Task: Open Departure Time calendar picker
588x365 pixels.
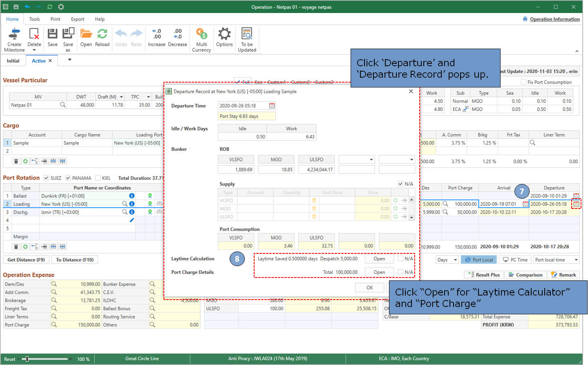Action: point(272,106)
